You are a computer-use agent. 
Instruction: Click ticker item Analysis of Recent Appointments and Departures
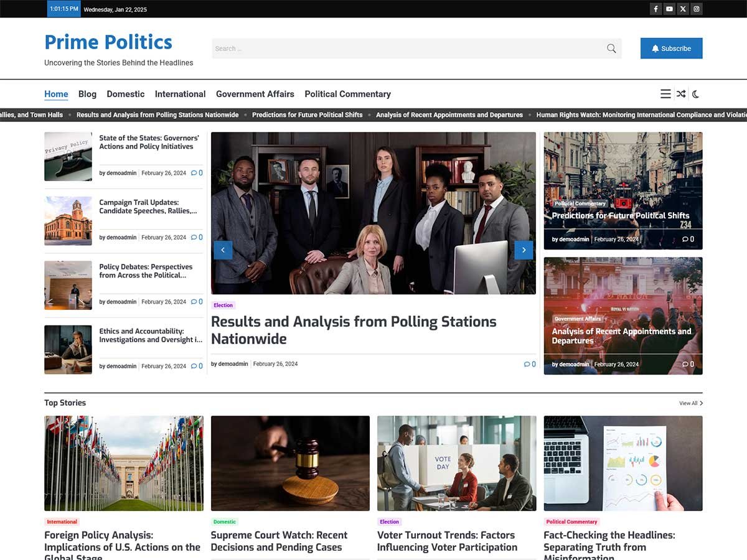(x=449, y=115)
